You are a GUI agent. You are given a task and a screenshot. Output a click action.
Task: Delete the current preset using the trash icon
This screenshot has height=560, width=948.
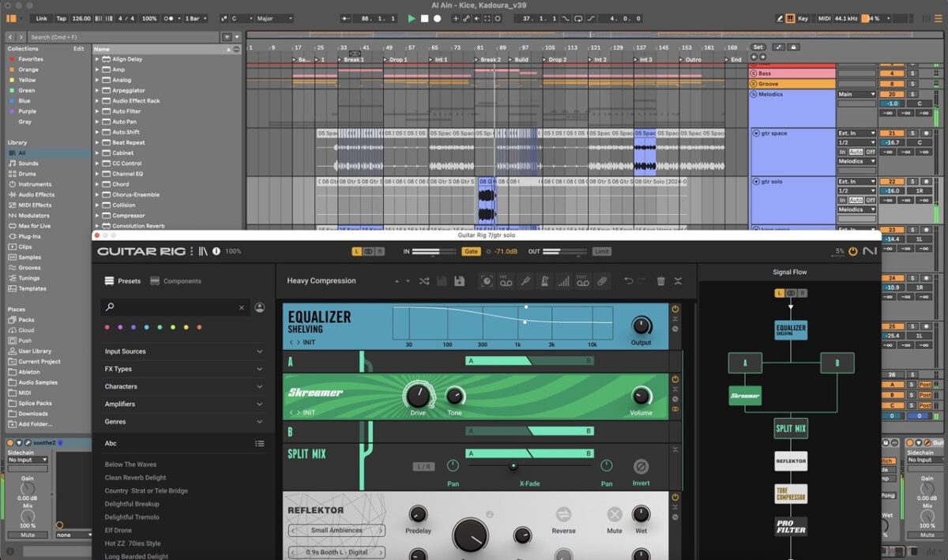tap(660, 281)
